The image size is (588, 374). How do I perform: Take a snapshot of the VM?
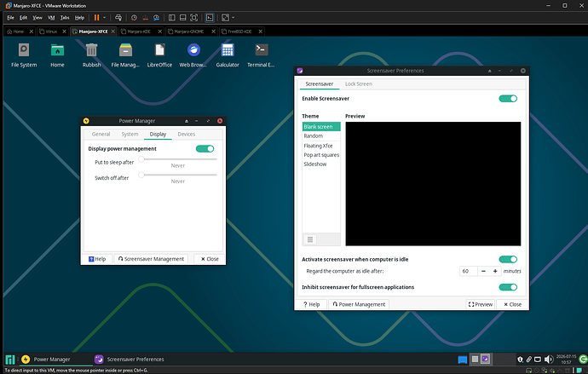(134, 18)
